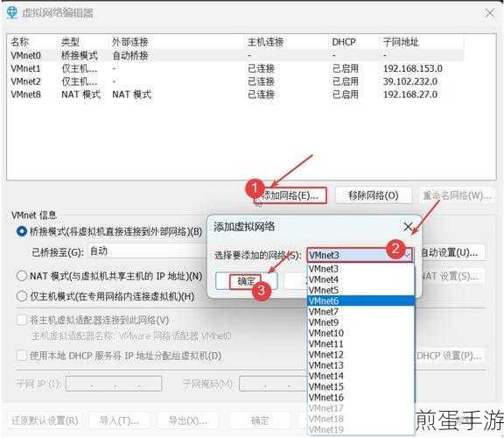The height and width of the screenshot is (438, 504).
Task: Click 添加网络(E)... button
Action: click(290, 195)
